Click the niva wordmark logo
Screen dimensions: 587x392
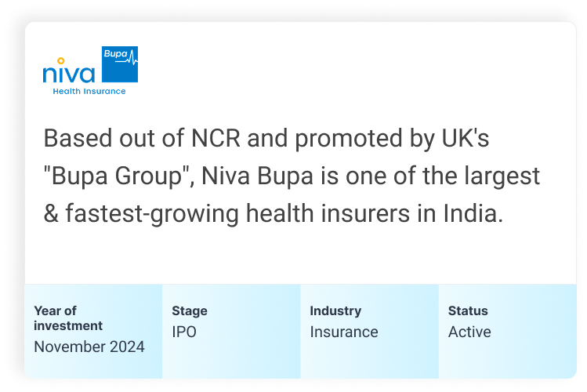(69, 71)
